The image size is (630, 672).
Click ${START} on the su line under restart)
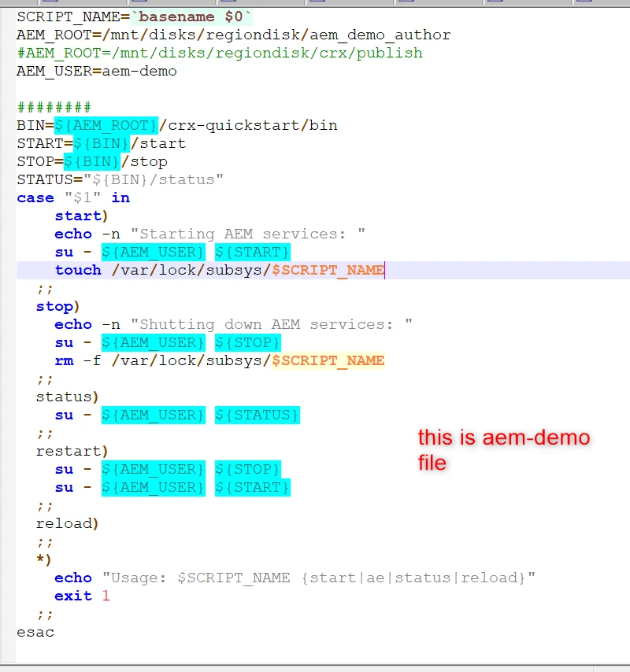253,488
